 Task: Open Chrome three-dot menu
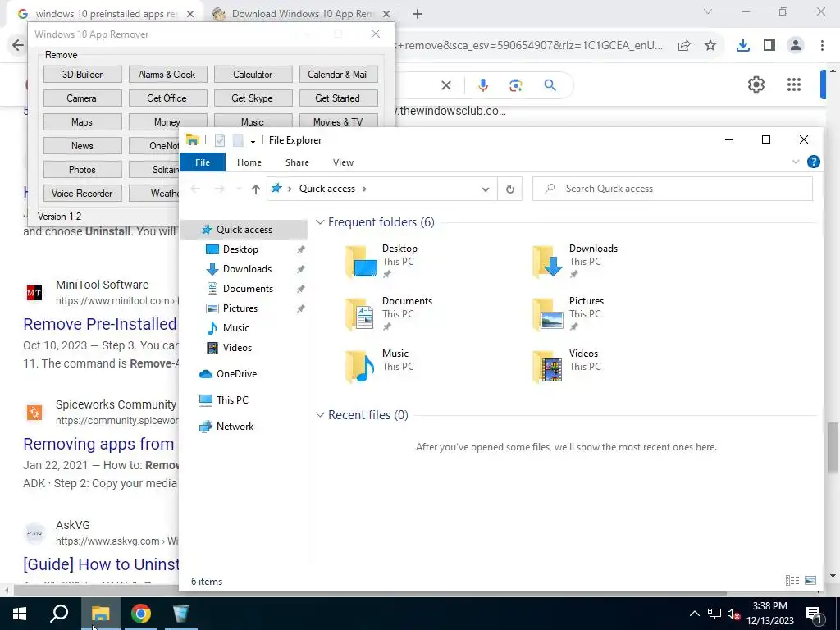coord(822,46)
